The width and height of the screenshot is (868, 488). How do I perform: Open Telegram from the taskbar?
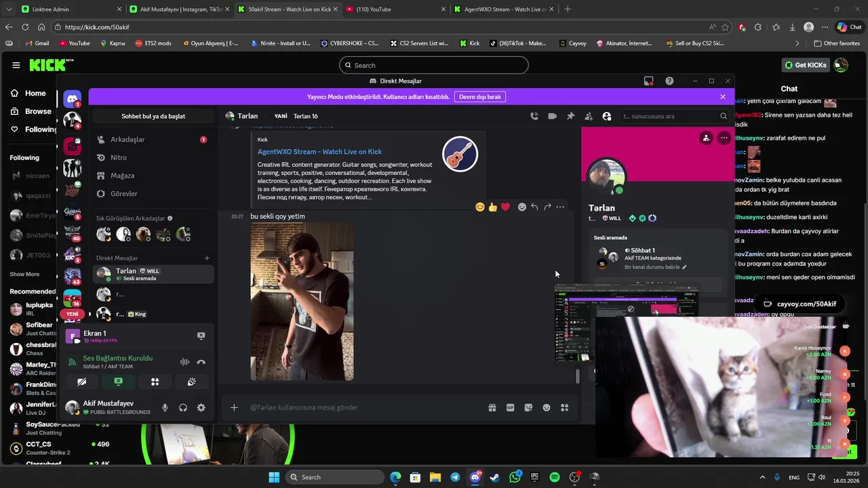coord(455,477)
